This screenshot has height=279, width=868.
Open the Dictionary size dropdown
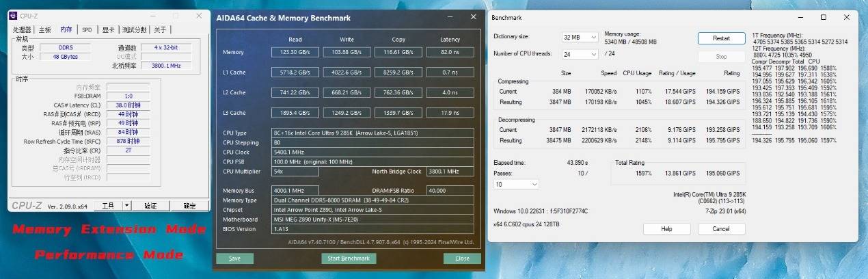tap(580, 37)
